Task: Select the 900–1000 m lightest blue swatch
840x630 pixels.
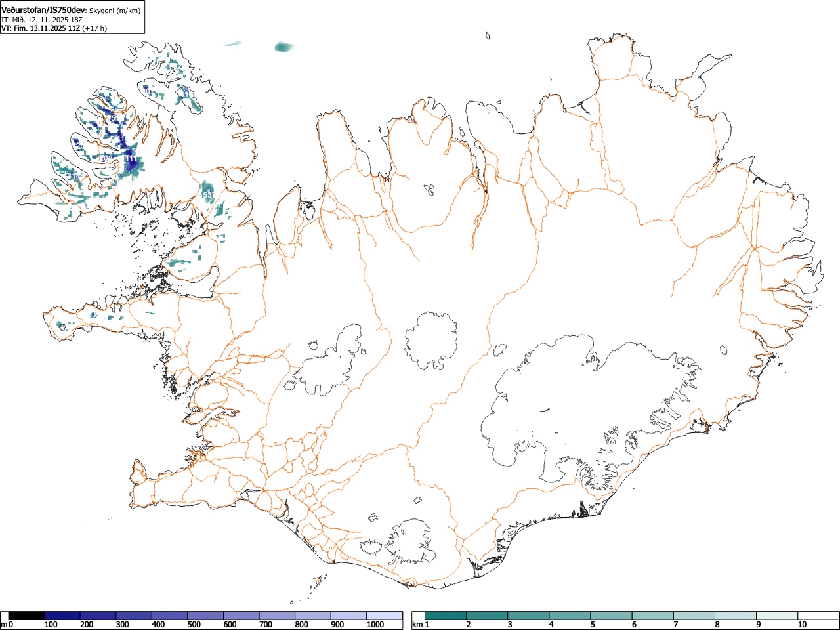Action: [x=348, y=616]
